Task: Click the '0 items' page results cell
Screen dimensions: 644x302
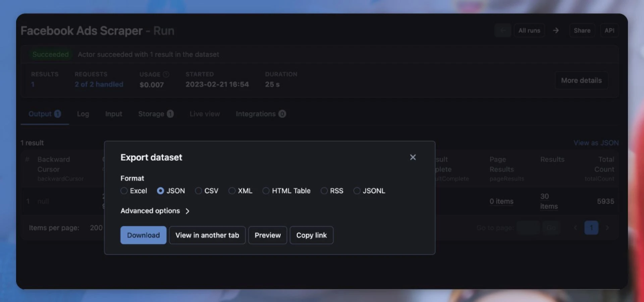Action: [x=501, y=201]
